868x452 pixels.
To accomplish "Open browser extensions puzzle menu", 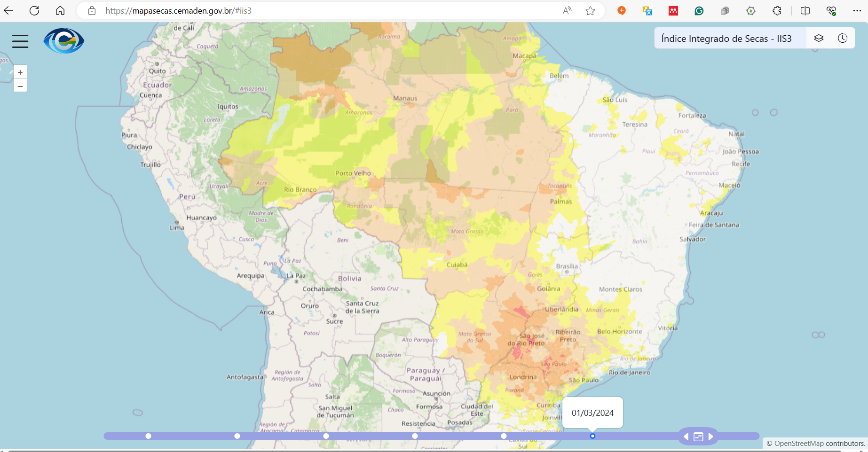I will coord(777,11).
